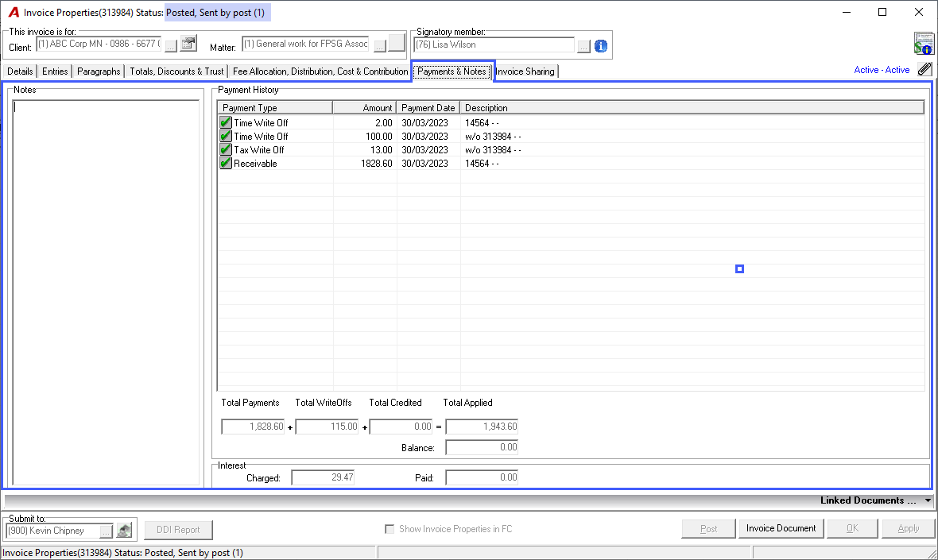Viewport: 938px width, 560px height.
Task: Click the blank square button next to Matter field
Action: pos(397,43)
